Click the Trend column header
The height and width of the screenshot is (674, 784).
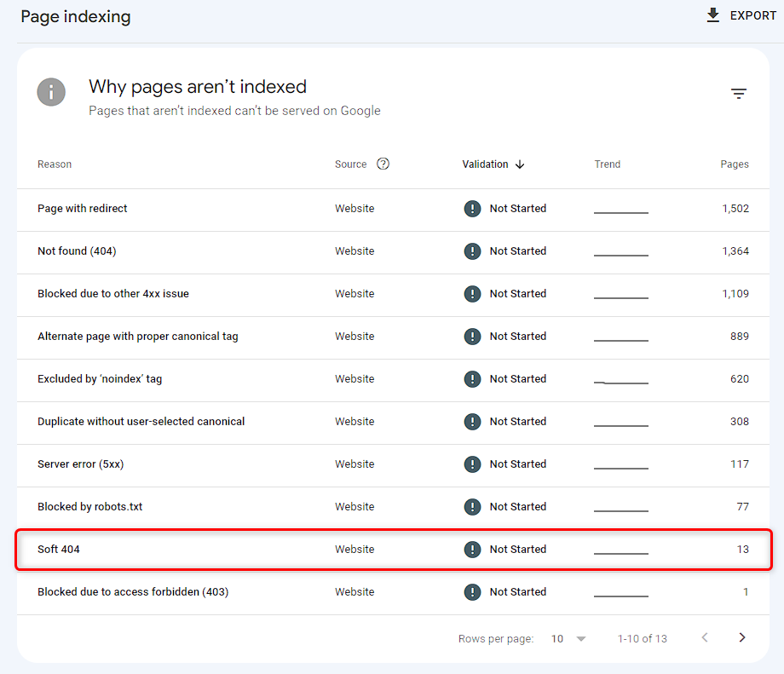click(x=607, y=164)
